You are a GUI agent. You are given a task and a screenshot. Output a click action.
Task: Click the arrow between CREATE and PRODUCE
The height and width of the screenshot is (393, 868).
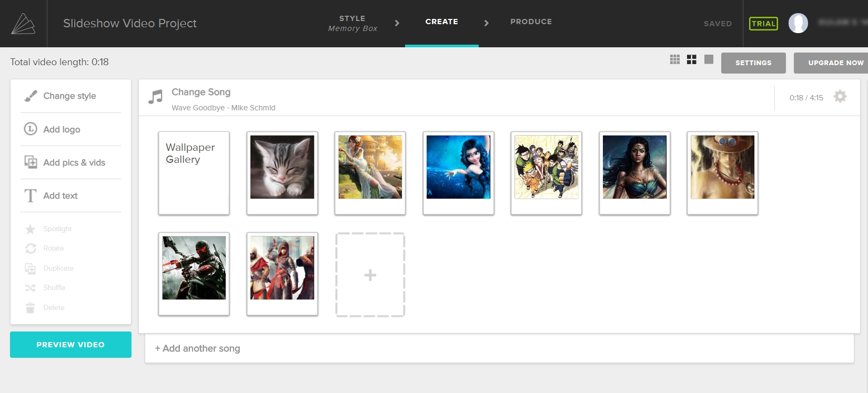487,23
